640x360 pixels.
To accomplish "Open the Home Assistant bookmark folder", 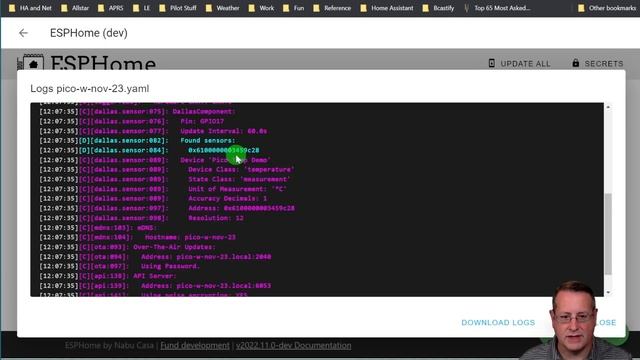I will pos(387,8).
